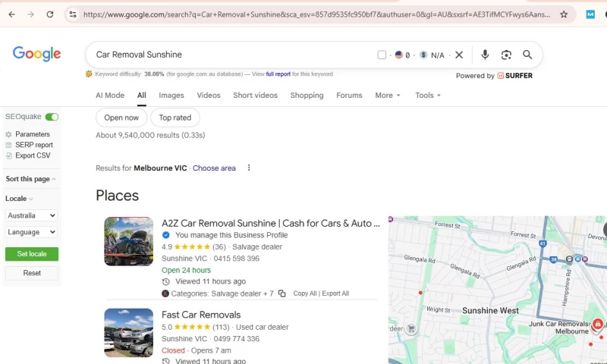This screenshot has width=607, height=364.
Task: Expand the Locale section
Action: click(19, 199)
